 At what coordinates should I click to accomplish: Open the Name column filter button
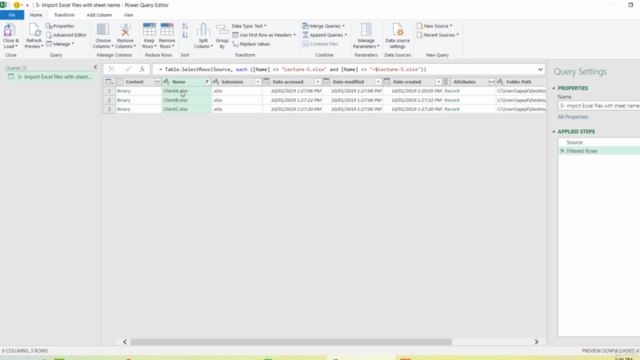(x=207, y=82)
